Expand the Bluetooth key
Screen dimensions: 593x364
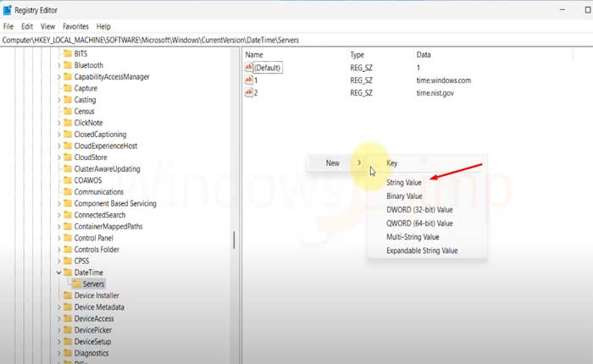59,65
